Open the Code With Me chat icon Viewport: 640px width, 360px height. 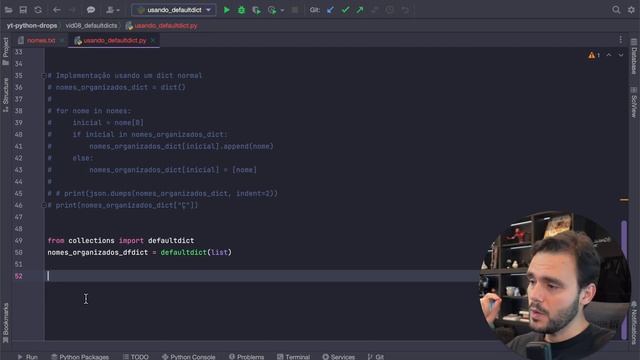tap(91, 10)
